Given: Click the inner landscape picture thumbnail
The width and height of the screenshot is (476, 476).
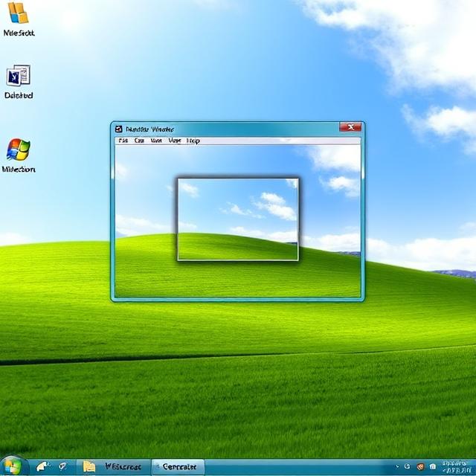Looking at the screenshot, I should click(x=238, y=219).
